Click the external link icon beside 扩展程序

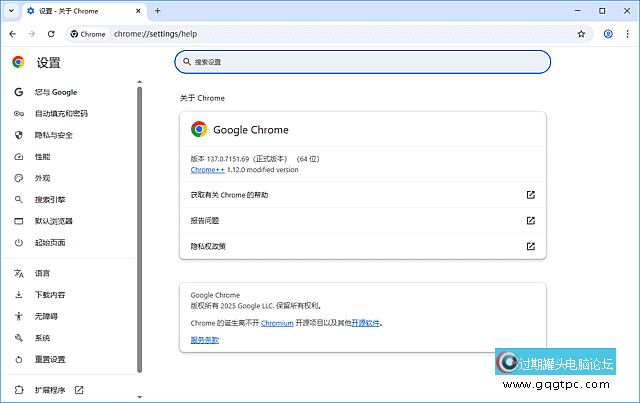coord(79,390)
